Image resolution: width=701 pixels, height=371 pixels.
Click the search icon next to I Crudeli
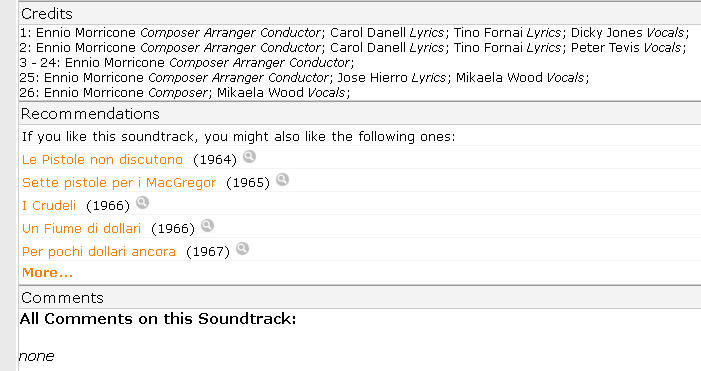coord(142,203)
